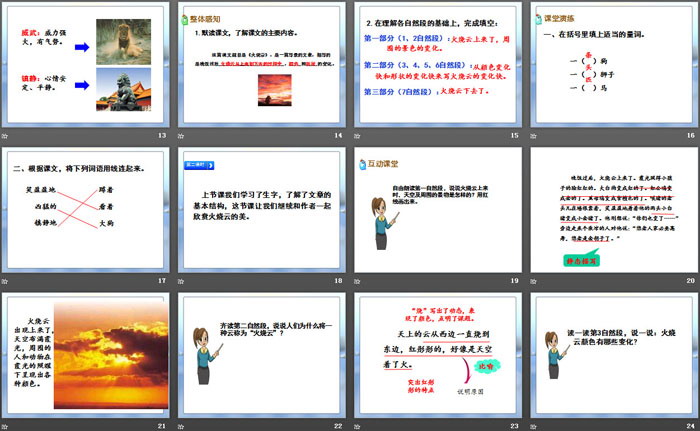The width and height of the screenshot is (700, 431).
Task: Click slide number 21 label
Action: pos(162,426)
